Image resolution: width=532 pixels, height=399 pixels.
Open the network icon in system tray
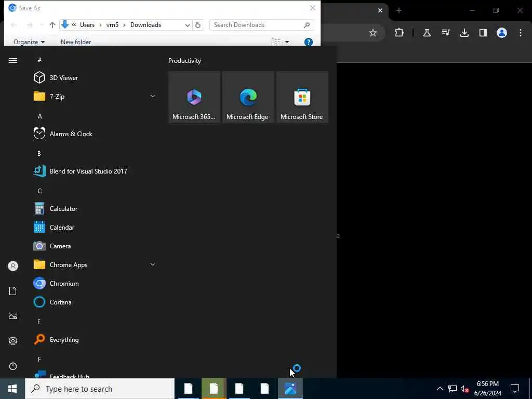(x=453, y=389)
